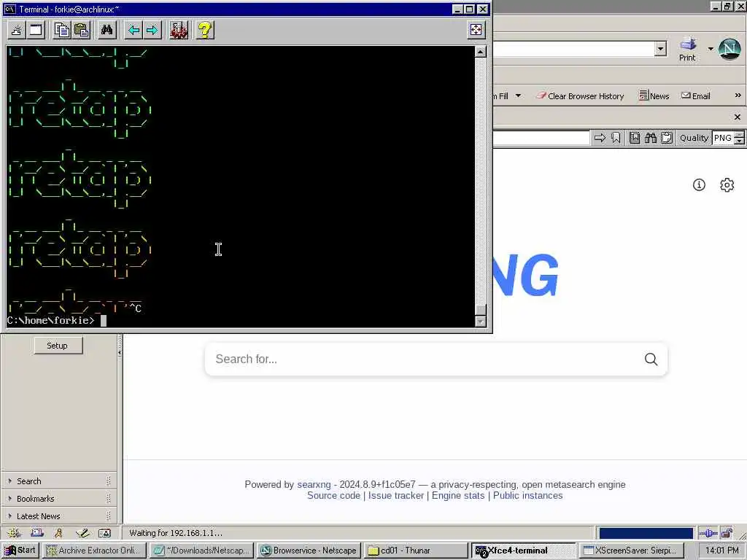747x560 pixels.
Task: Click the Start button on taskbar
Action: coord(20,551)
